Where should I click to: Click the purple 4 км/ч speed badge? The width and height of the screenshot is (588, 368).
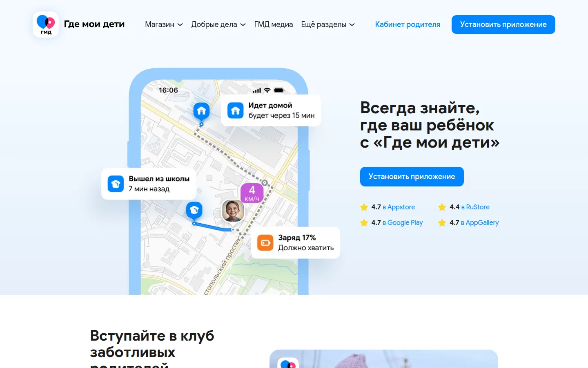coord(252,193)
